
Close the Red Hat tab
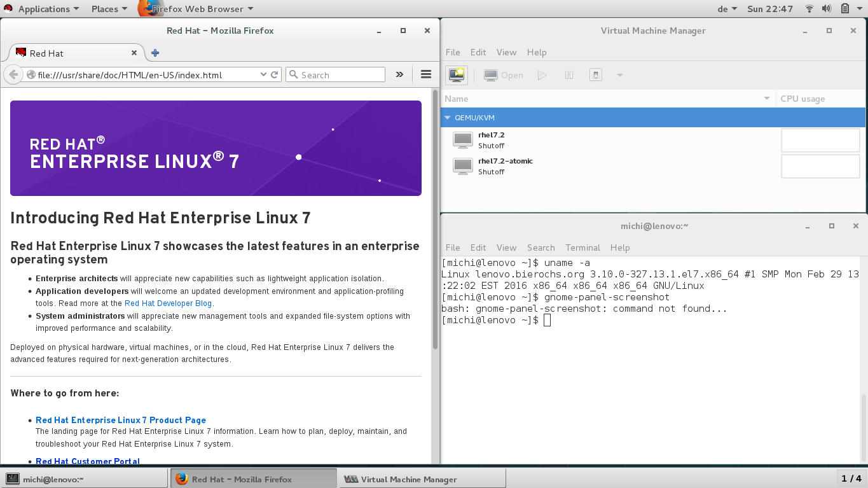click(x=134, y=53)
